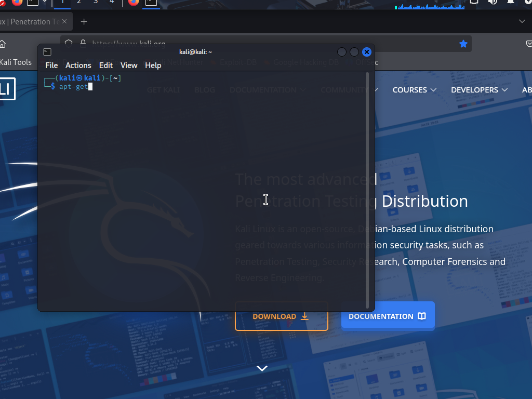Select the Penetration Testing tab in Firefox
Screen dimensions: 532x399
click(x=34, y=22)
